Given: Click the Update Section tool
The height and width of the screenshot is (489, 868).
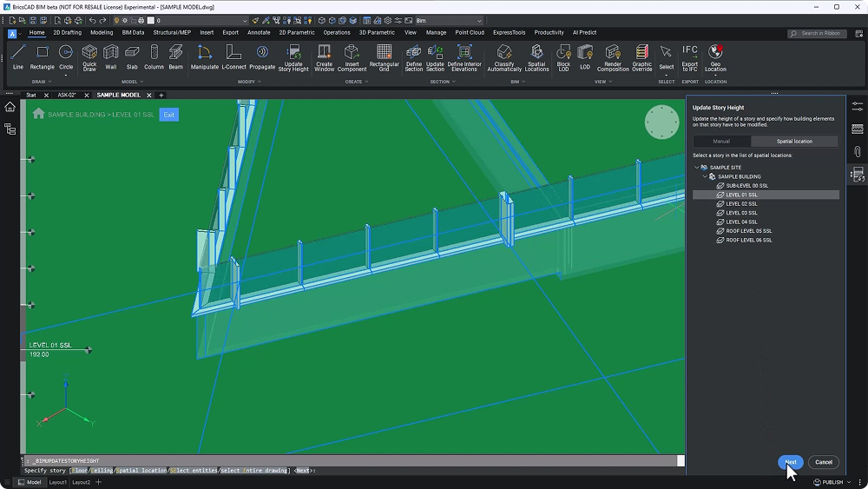Looking at the screenshot, I should [435, 57].
